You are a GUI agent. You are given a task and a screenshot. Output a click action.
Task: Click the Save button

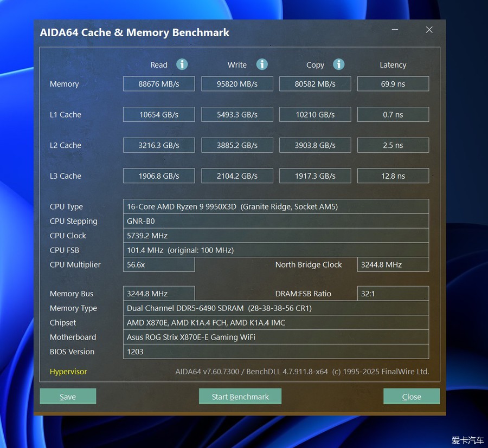tap(68, 397)
